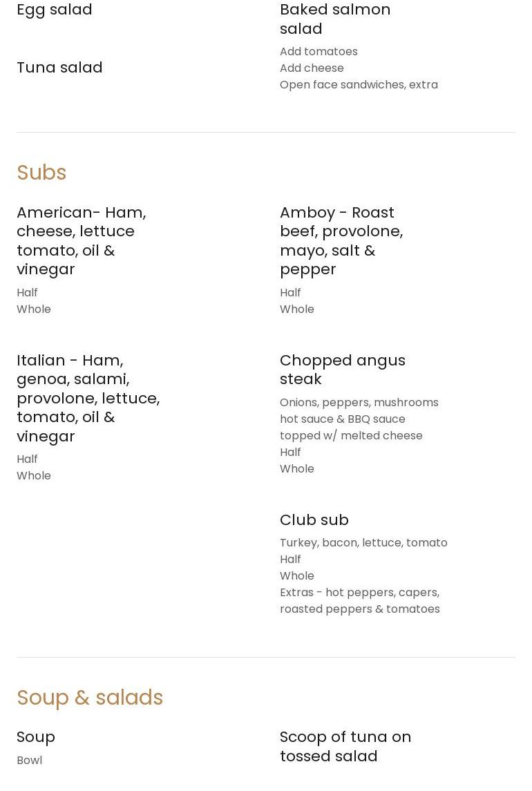Click the Club sub title
Screen dimensions: 532x791
(x=314, y=520)
